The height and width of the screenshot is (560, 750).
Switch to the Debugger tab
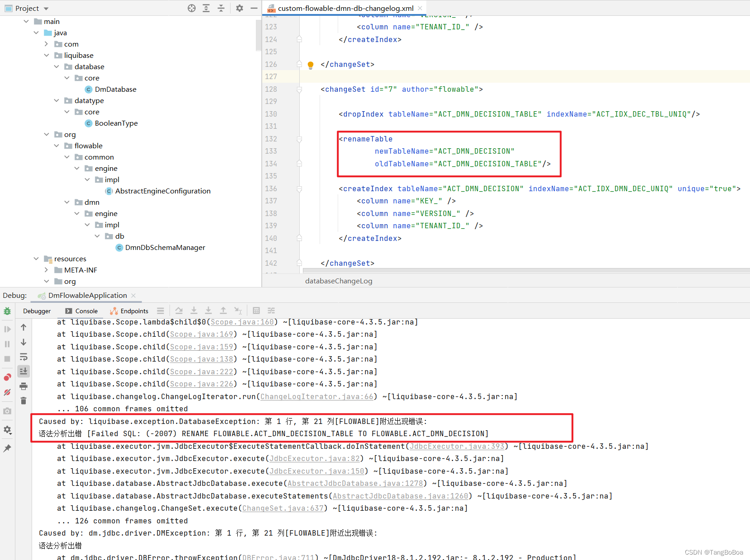click(x=37, y=311)
